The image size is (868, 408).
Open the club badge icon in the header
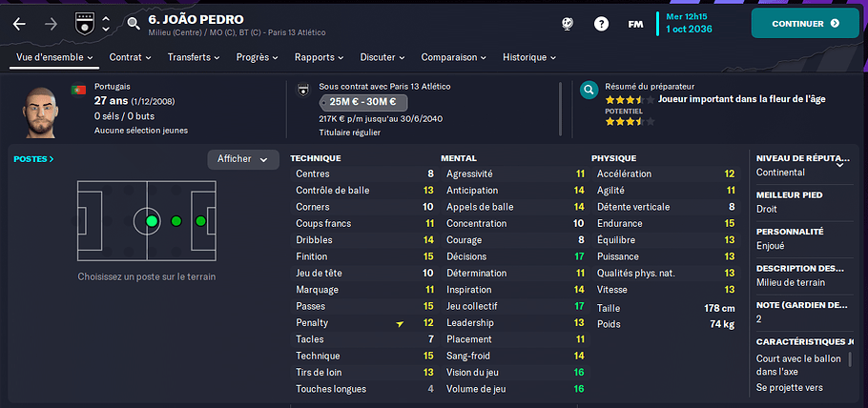[84, 24]
